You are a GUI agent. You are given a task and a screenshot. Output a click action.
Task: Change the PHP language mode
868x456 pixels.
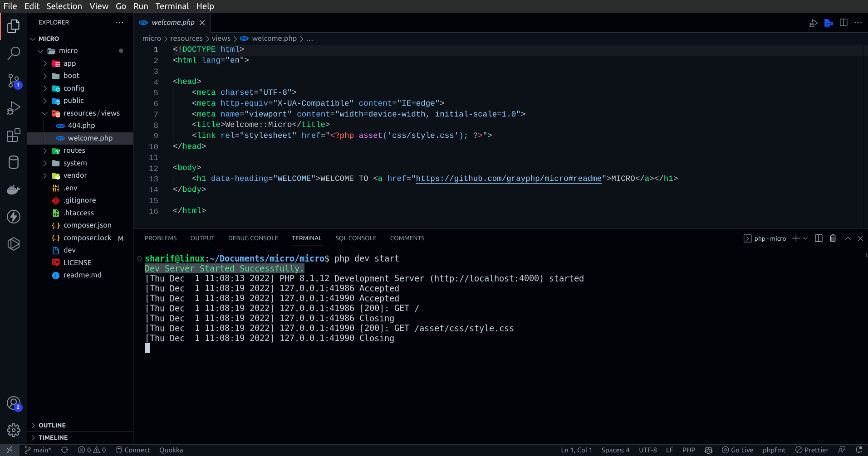689,450
